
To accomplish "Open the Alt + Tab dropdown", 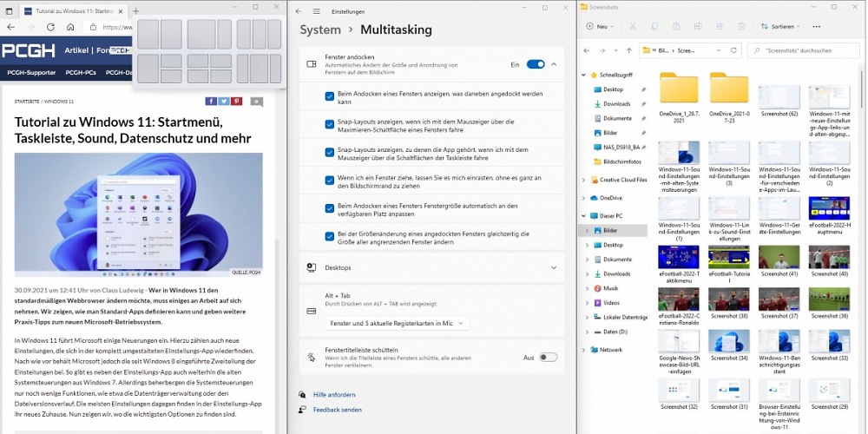I will [x=397, y=323].
